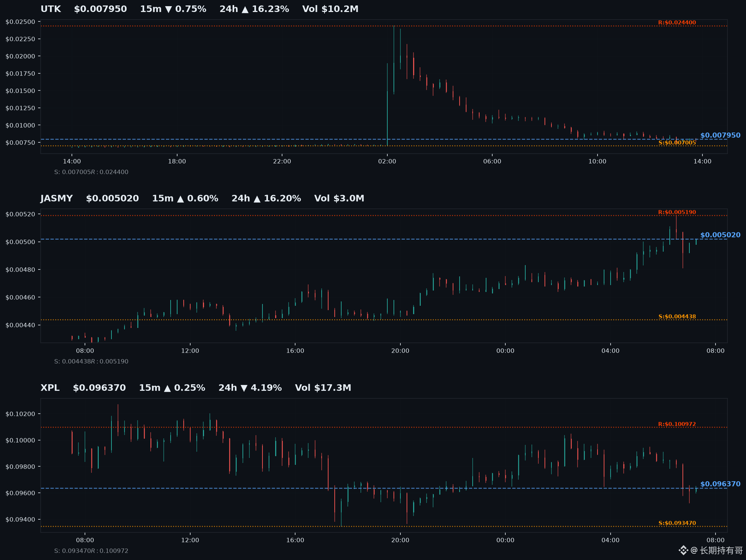Click the UTK 24h 16.23% change text
Viewport: 746px width, 560px height.
coord(254,9)
